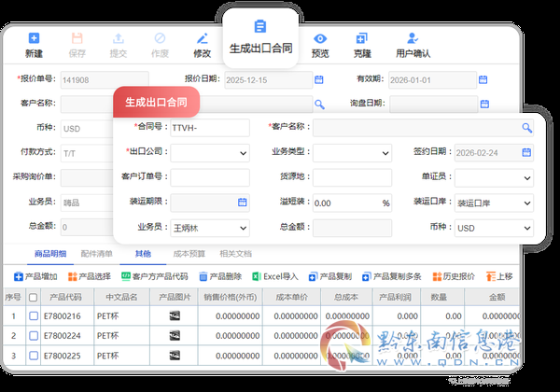Open the 签约日期 calendar icon
Viewport: 560px width, 392px height.
pos(526,152)
